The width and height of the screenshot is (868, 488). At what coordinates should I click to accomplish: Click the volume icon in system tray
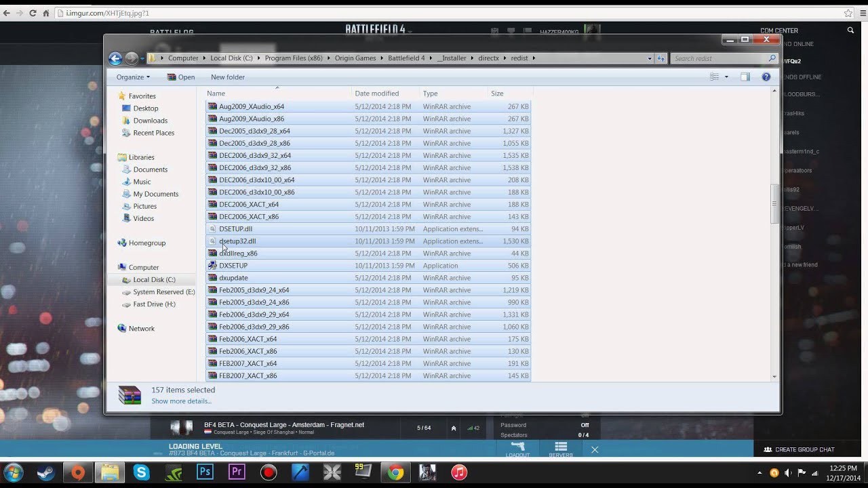click(788, 473)
